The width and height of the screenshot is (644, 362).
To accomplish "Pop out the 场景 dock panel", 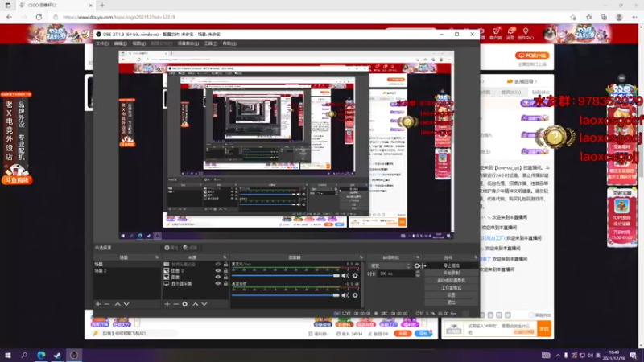I will [157, 257].
